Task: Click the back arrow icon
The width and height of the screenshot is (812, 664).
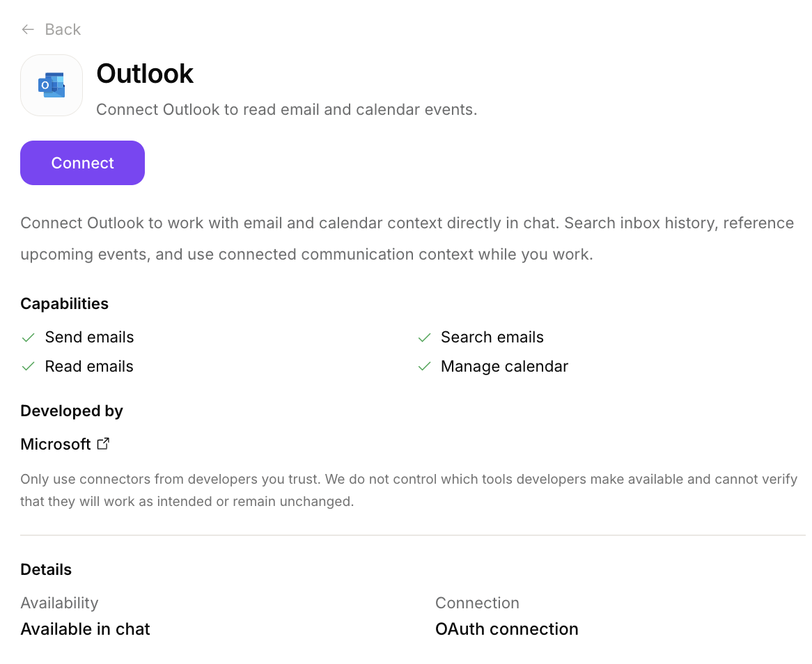Action: (26, 29)
